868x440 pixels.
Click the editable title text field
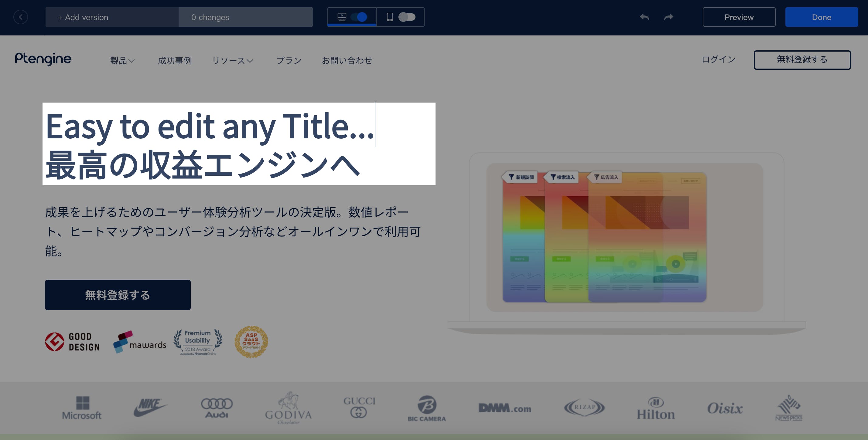[239, 144]
